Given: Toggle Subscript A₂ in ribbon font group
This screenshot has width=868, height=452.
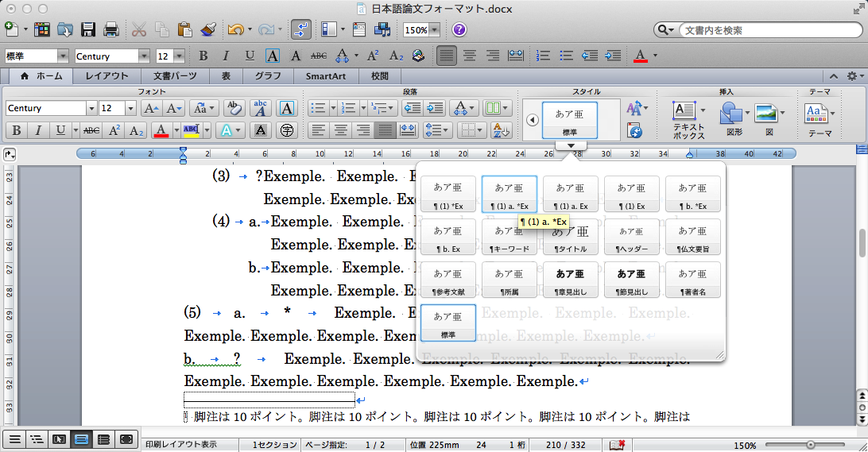Looking at the screenshot, I should [x=136, y=130].
